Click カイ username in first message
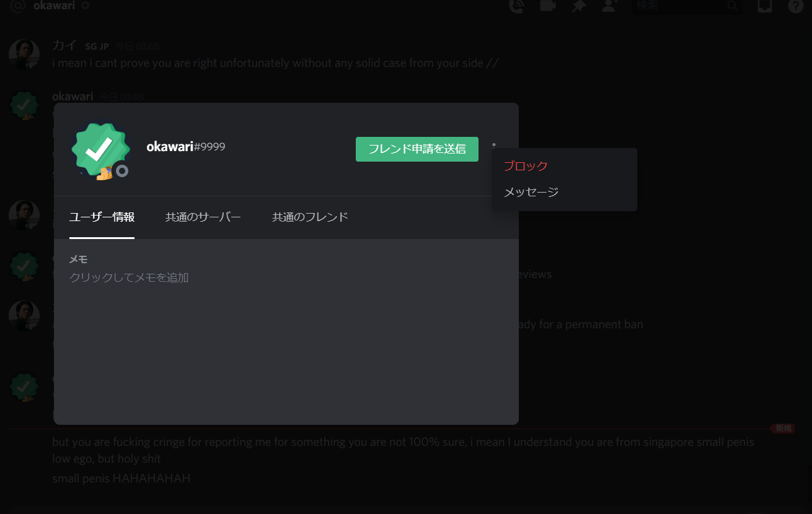 [x=64, y=46]
